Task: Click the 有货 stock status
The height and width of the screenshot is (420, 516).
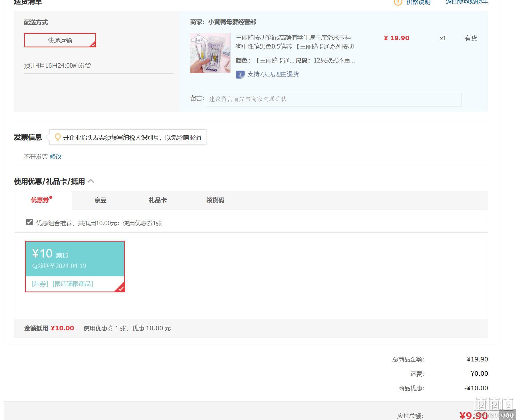Action: point(471,38)
